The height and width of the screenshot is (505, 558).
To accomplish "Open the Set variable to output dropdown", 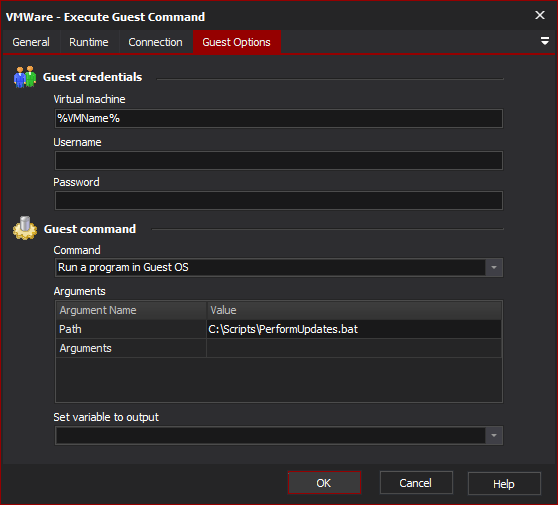I will point(494,435).
